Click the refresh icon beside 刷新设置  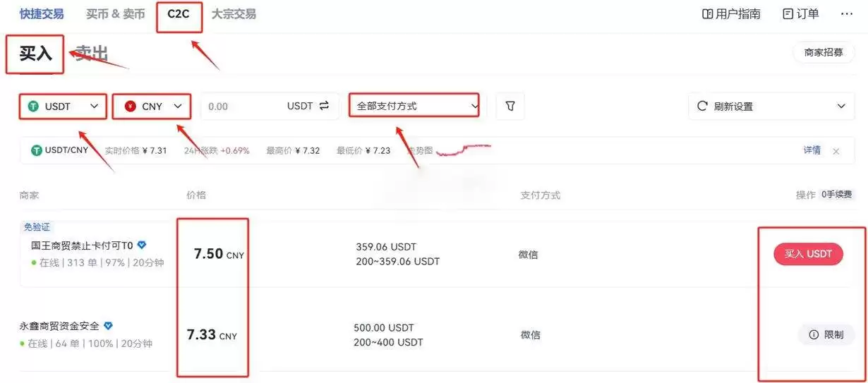pyautogui.click(x=702, y=106)
